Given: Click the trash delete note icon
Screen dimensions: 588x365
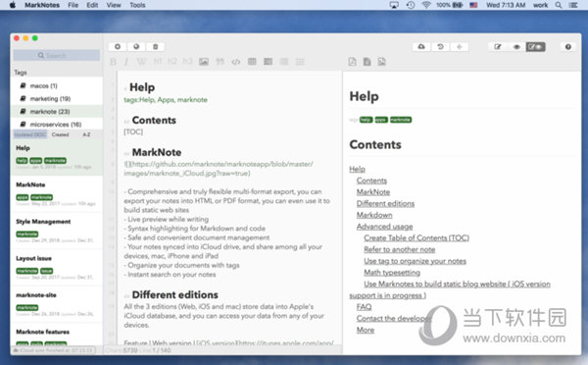Looking at the screenshot, I should [155, 46].
